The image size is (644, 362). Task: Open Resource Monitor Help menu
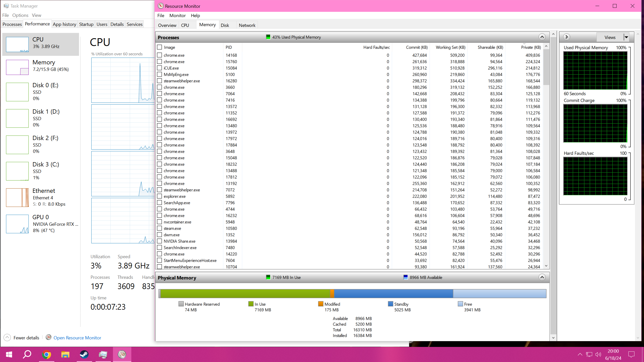[195, 15]
